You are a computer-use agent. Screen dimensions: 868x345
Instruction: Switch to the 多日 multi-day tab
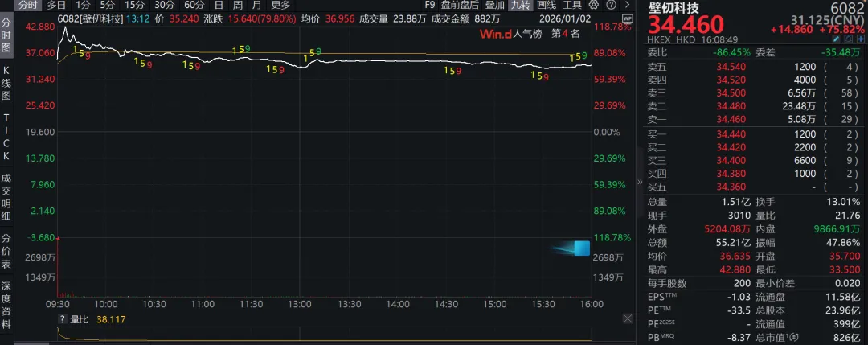56,5
